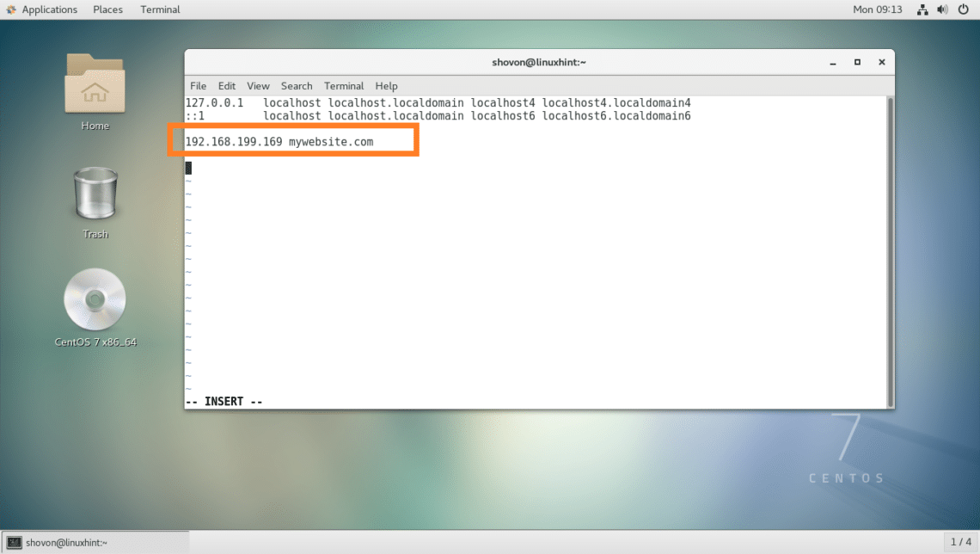Open the View menu in terminal window
Screen dimensions: 980x554
click(x=258, y=86)
